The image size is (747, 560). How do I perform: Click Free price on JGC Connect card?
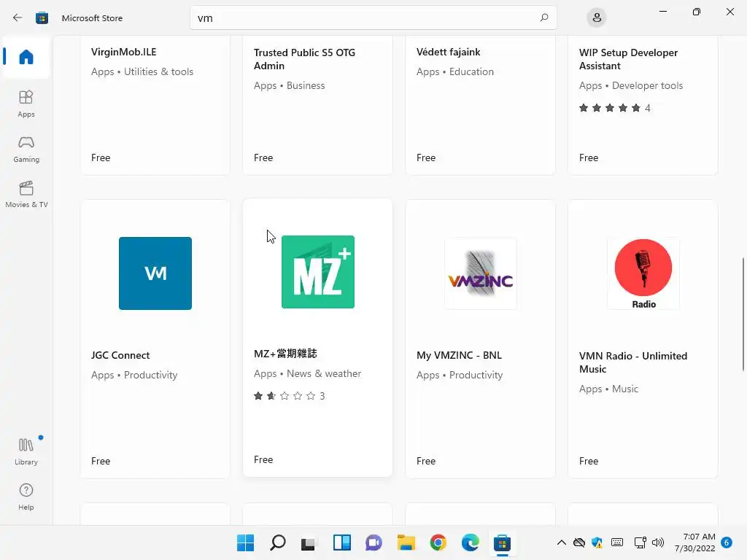[101, 461]
